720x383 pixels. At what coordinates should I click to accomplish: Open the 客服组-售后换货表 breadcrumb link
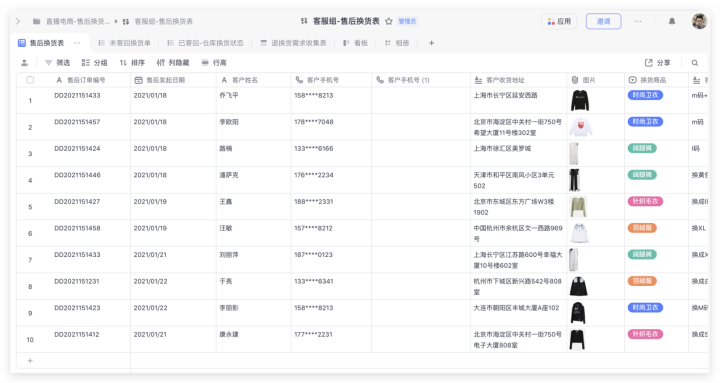point(158,21)
